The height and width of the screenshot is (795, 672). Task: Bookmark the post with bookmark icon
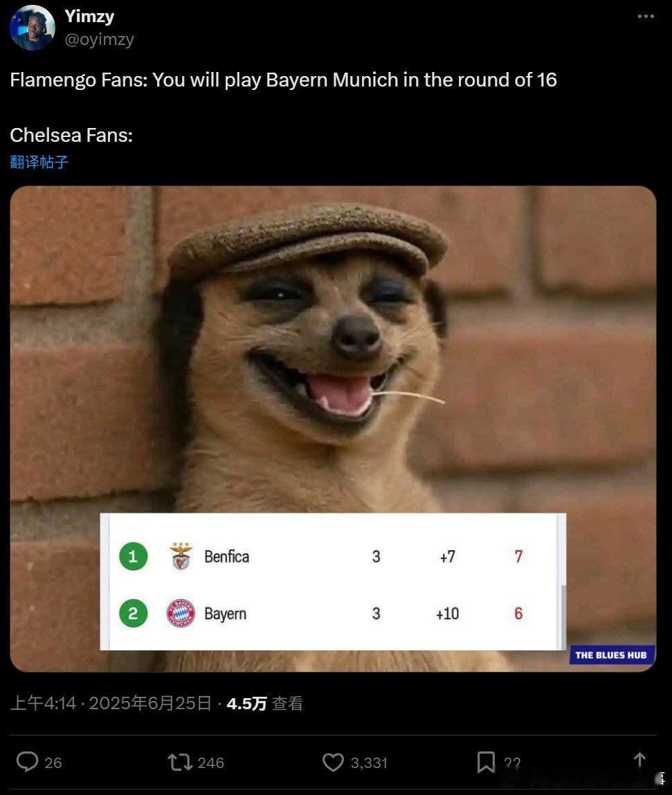[x=486, y=762]
